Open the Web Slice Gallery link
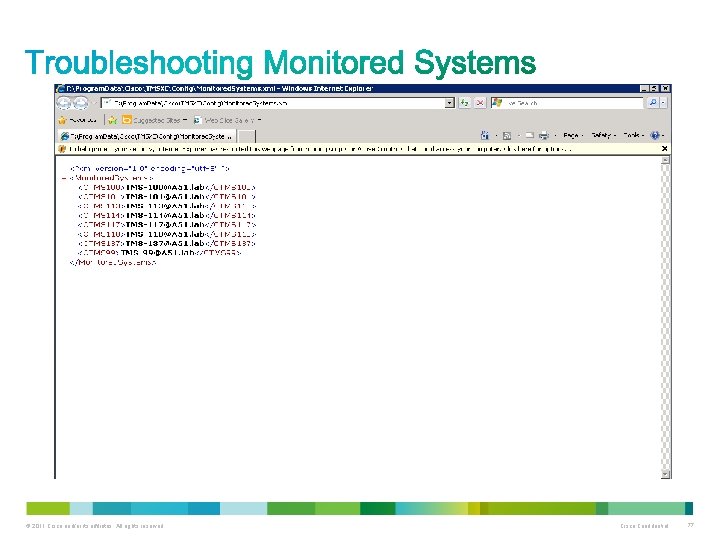 pos(227,120)
